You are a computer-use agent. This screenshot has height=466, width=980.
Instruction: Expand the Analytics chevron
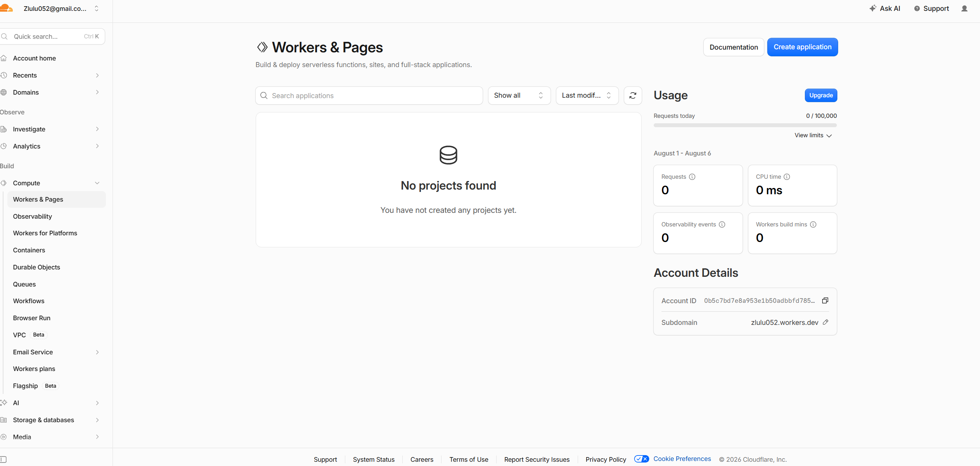[x=97, y=146]
